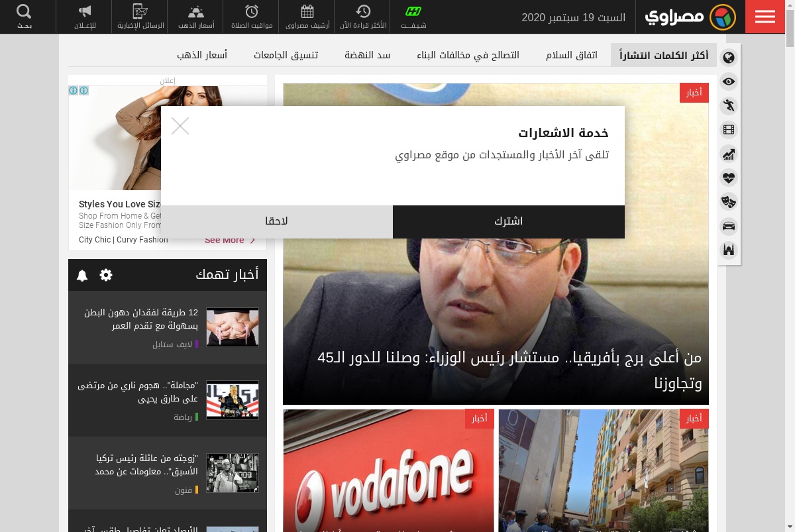Select the theater masks arts icon
Screen dimensions: 795x532
coord(729,201)
